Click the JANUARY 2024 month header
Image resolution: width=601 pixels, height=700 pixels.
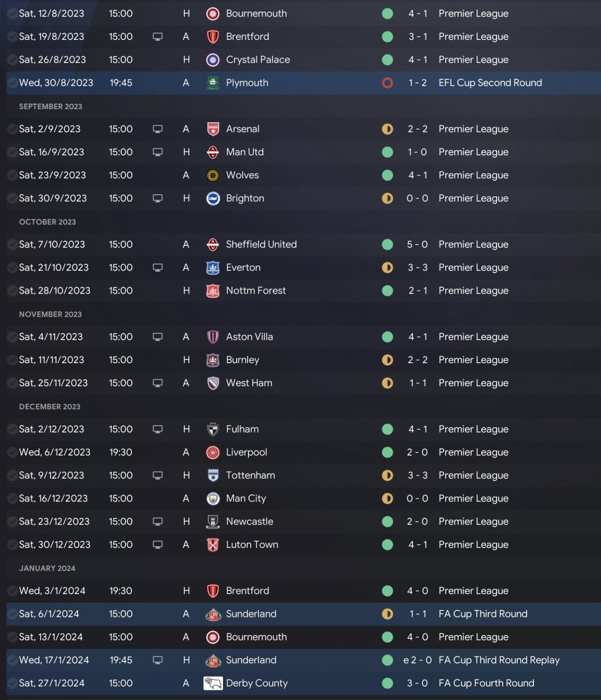click(x=47, y=568)
